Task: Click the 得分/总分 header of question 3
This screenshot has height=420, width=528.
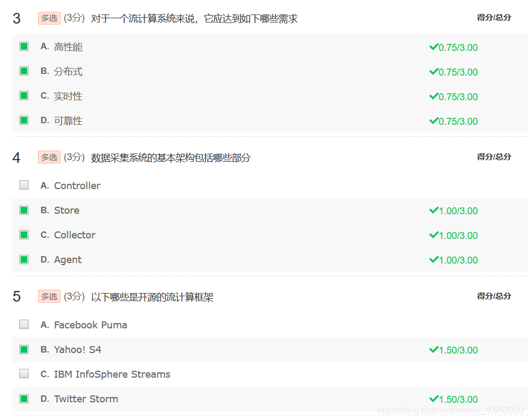Action: [x=494, y=18]
